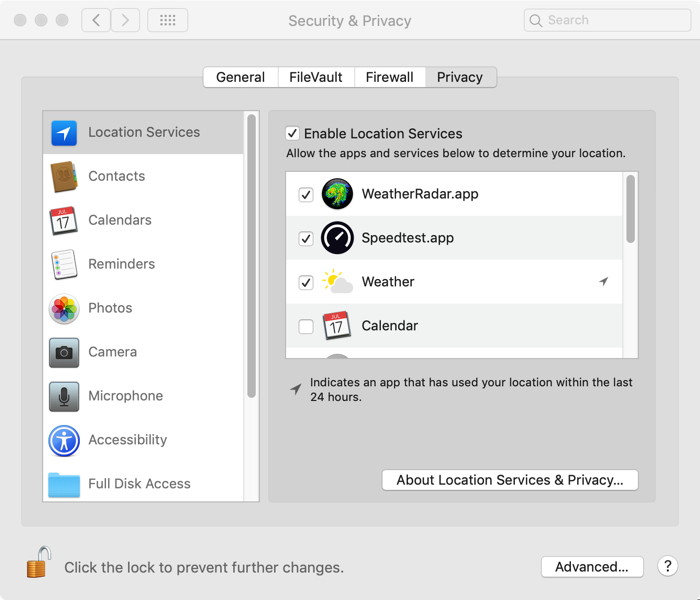Uncheck Enable Location Services
Viewport: 700px width, 600px height.
click(292, 133)
